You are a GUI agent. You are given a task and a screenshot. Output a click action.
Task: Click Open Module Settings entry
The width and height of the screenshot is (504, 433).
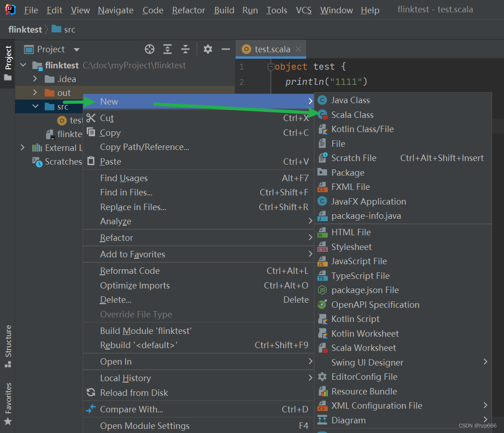click(x=145, y=426)
